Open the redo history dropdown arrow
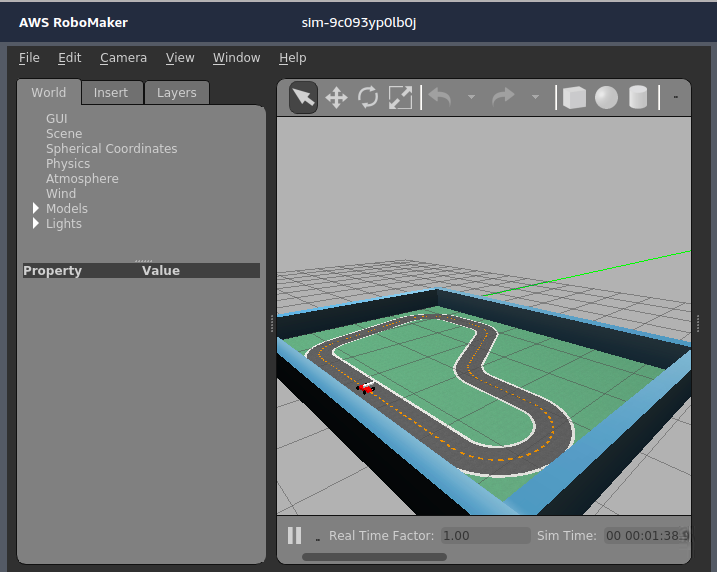 click(535, 97)
